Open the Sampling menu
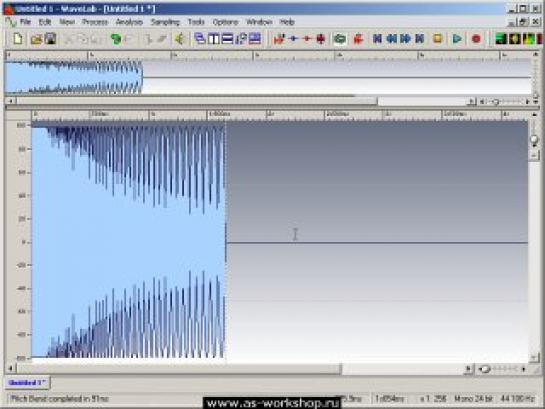This screenshot has width=545, height=409. click(x=165, y=22)
